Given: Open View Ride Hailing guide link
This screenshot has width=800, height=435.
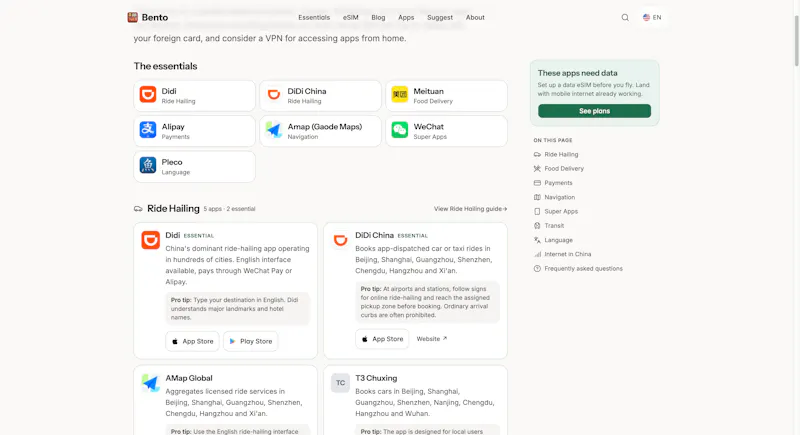Looking at the screenshot, I should point(470,209).
